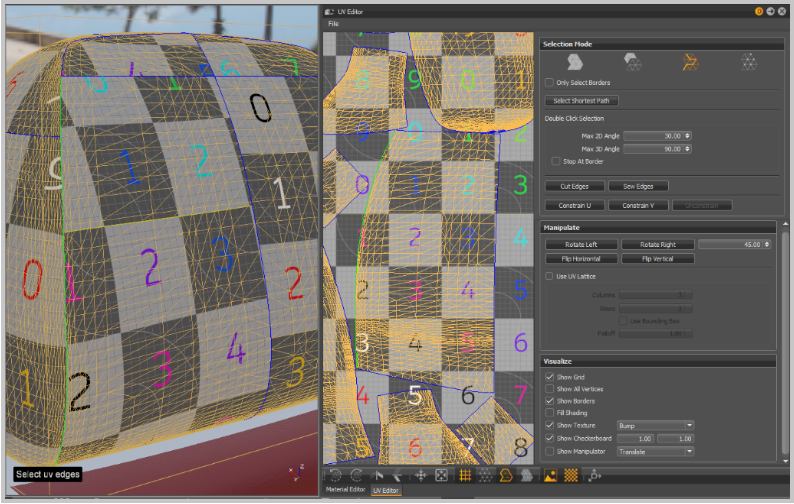Click the Sew Edges button
Image resolution: width=794 pixels, height=504 pixels.
(638, 186)
